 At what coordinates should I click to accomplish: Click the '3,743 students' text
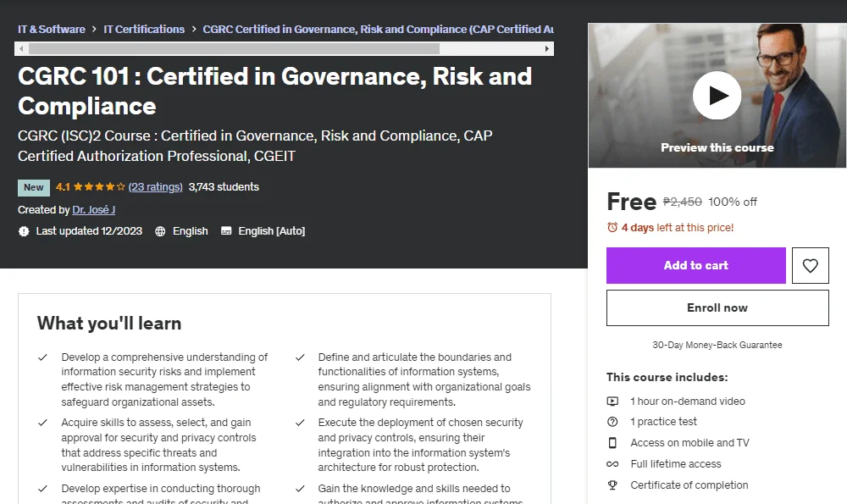pyautogui.click(x=224, y=187)
